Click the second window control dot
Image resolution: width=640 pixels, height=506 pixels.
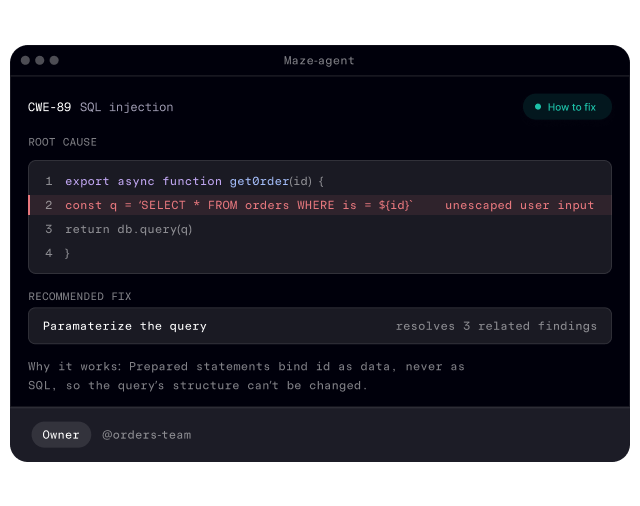click(40, 60)
